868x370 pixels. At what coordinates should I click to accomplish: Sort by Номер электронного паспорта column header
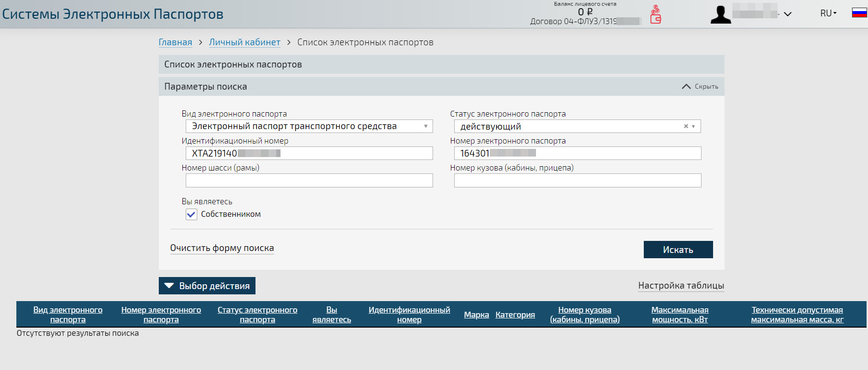161,315
